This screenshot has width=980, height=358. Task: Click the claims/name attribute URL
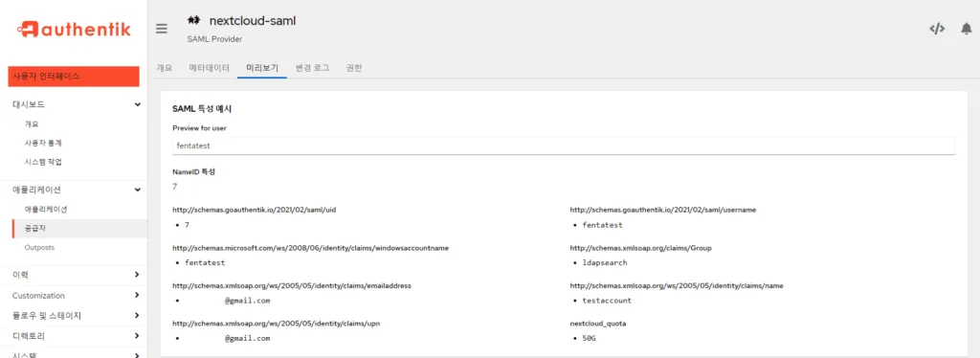click(677, 285)
